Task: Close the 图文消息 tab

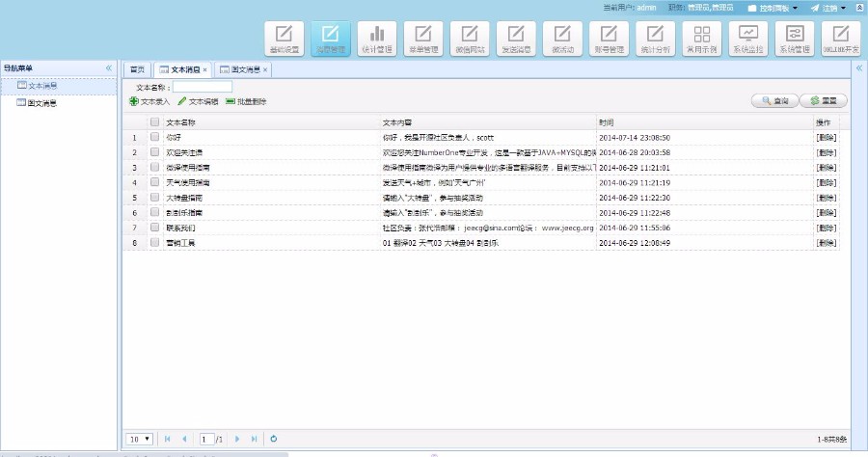Action: tap(265, 69)
